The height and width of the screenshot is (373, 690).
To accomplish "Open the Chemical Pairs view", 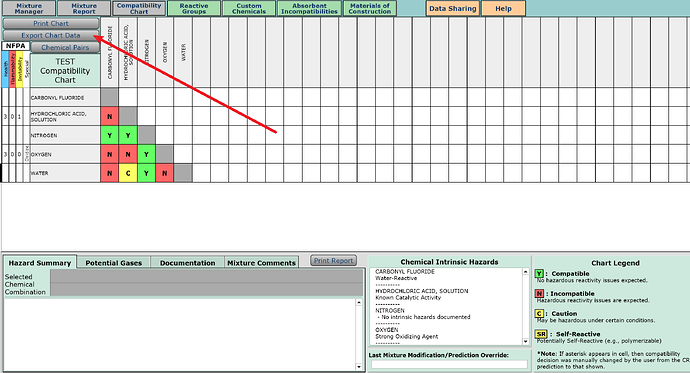I will click(x=65, y=48).
